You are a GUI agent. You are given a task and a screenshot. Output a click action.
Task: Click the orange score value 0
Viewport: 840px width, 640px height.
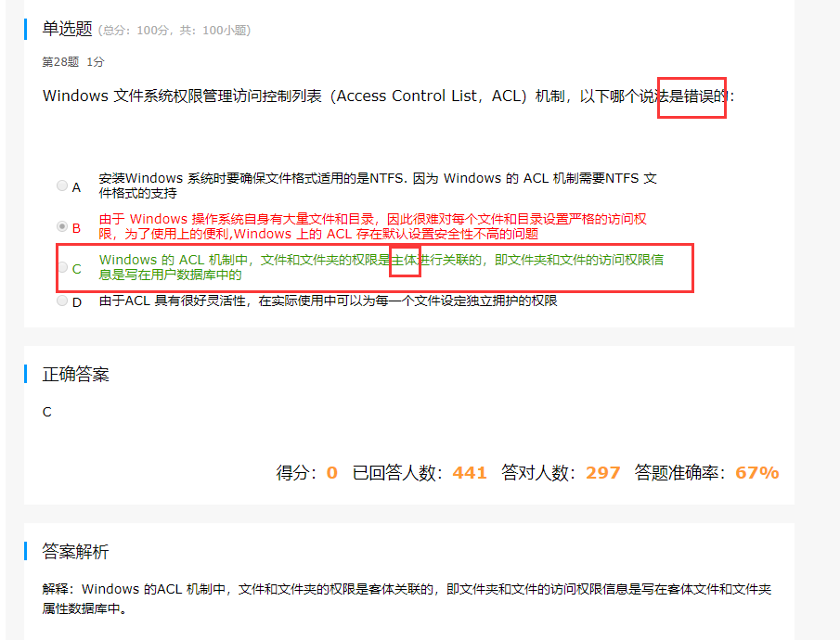click(x=331, y=473)
